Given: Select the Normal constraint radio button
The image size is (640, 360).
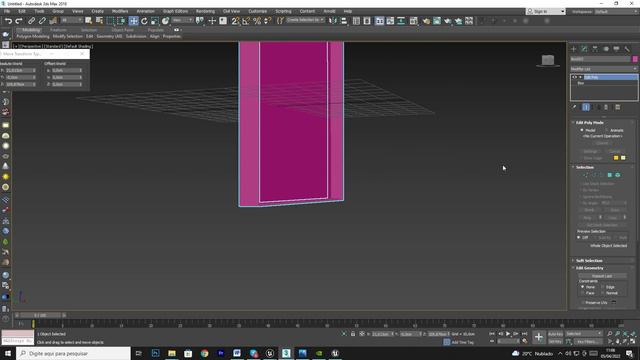Looking at the screenshot, I should tap(603, 293).
